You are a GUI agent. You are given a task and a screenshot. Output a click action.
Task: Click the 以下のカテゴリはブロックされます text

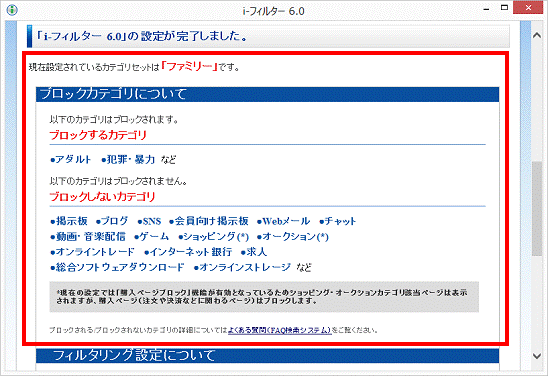[114, 120]
